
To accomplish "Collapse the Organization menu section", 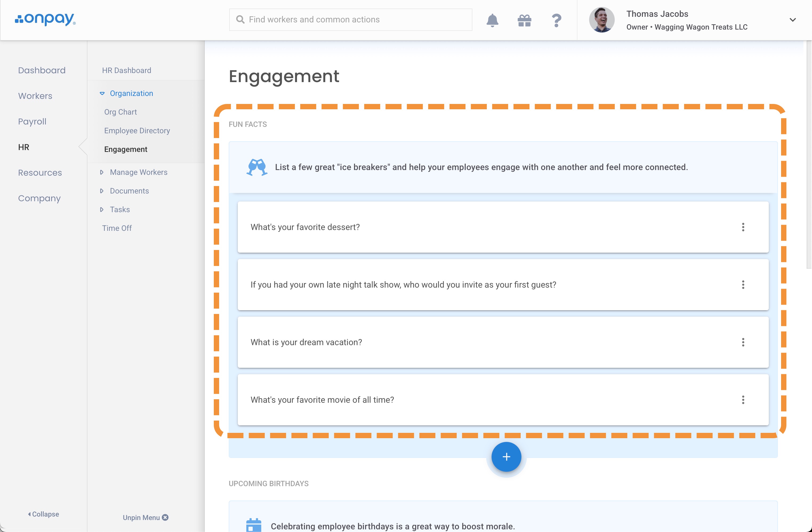I will (x=102, y=94).
